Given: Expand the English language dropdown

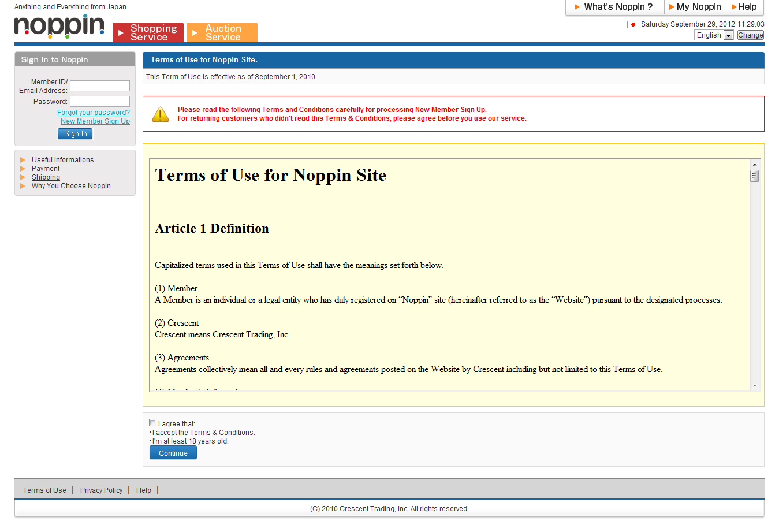Looking at the screenshot, I should pyautogui.click(x=714, y=35).
